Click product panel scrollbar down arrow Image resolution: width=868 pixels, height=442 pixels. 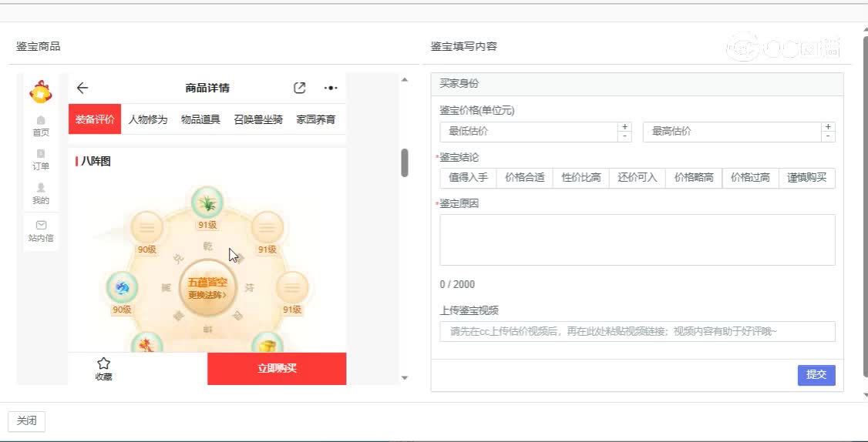click(405, 378)
